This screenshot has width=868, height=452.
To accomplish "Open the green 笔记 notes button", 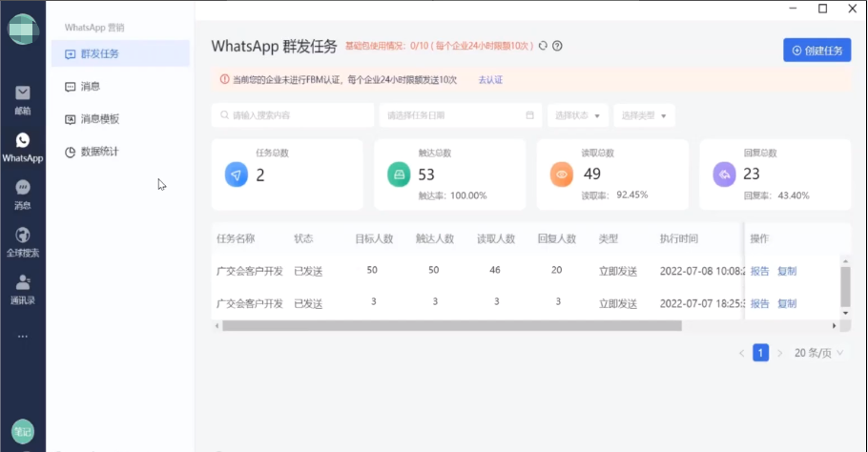I will tap(23, 432).
